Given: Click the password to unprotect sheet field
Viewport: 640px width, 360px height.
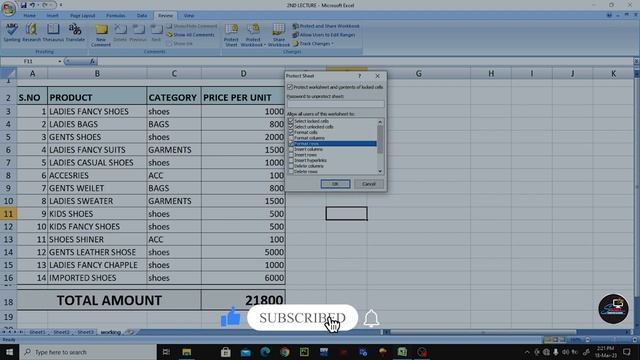Looking at the screenshot, I should point(335,104).
